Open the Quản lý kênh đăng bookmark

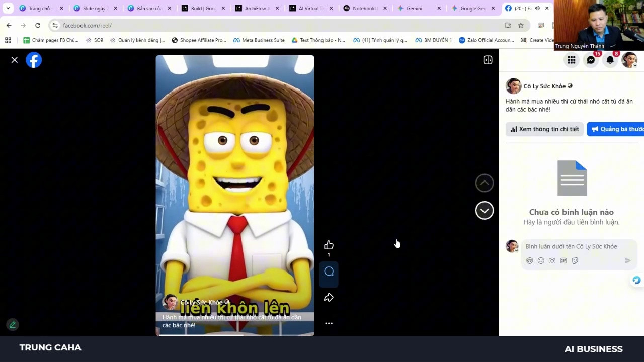pos(137,40)
